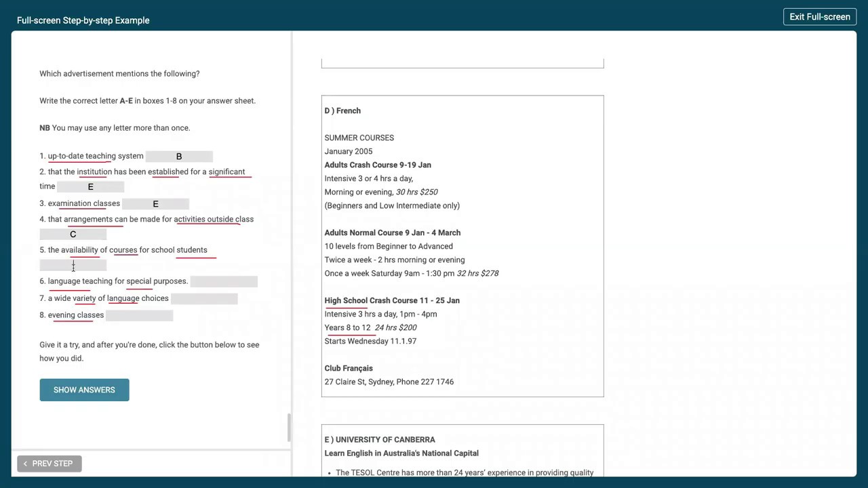
Task: Go back with the PREV STEP button
Action: click(x=50, y=464)
